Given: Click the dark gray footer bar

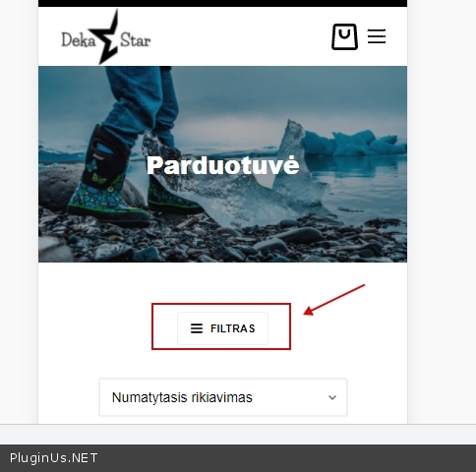Looking at the screenshot, I should [x=238, y=458].
